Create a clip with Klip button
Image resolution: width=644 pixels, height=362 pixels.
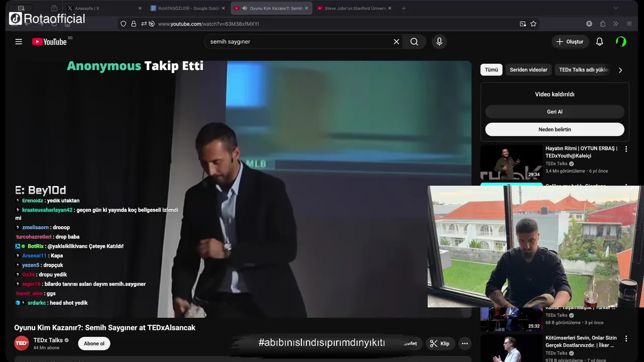pos(440,343)
